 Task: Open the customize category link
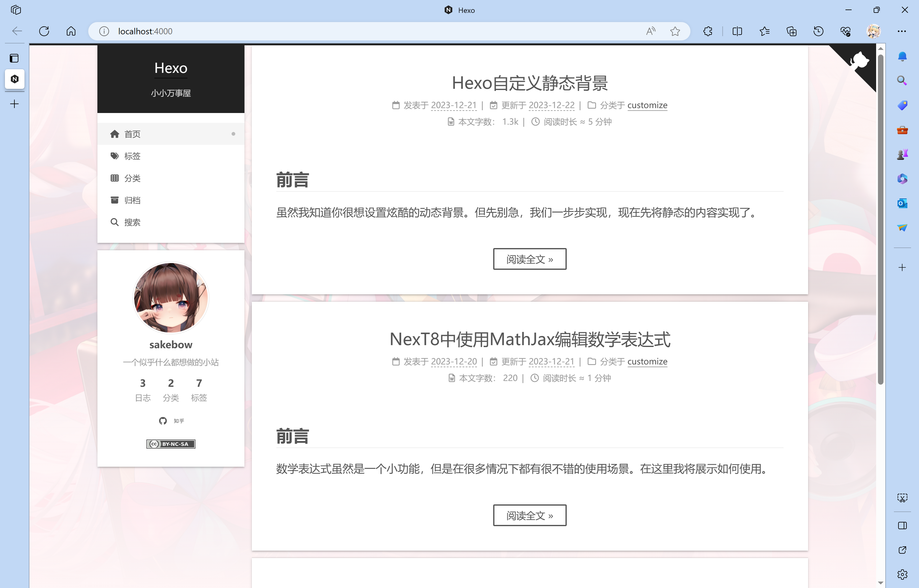pyautogui.click(x=648, y=105)
